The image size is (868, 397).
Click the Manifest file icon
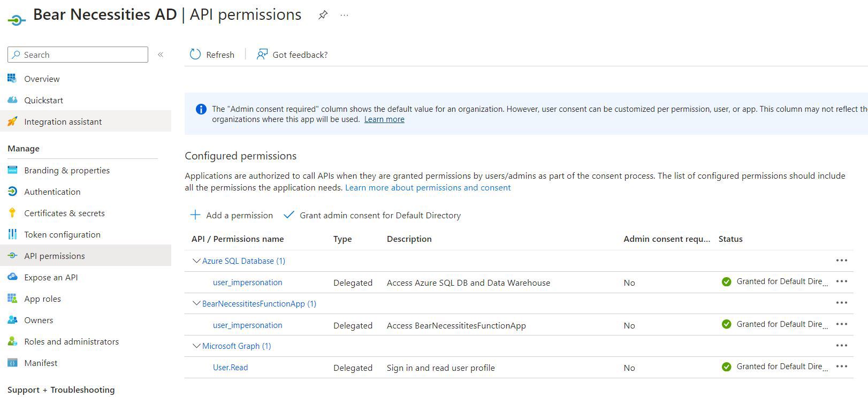point(12,363)
